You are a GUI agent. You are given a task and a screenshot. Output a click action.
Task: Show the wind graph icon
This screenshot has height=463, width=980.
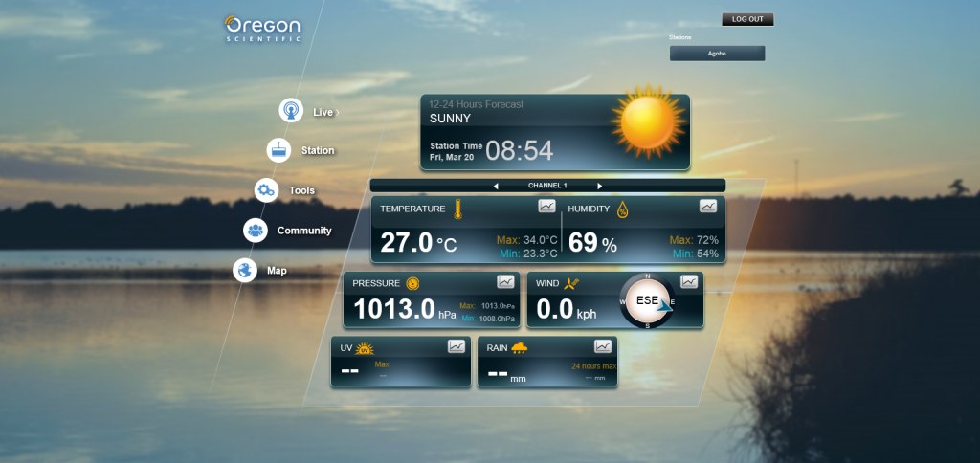coord(689,281)
